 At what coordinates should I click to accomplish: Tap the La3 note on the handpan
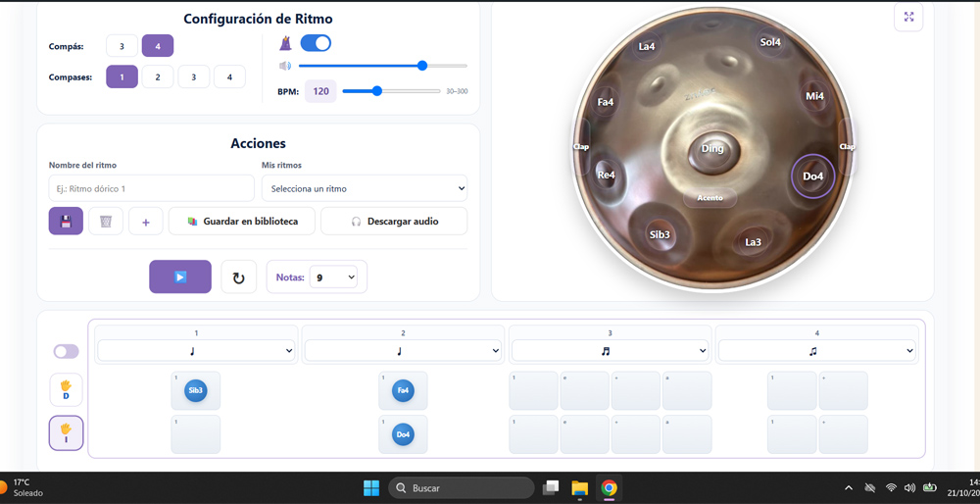tap(753, 242)
